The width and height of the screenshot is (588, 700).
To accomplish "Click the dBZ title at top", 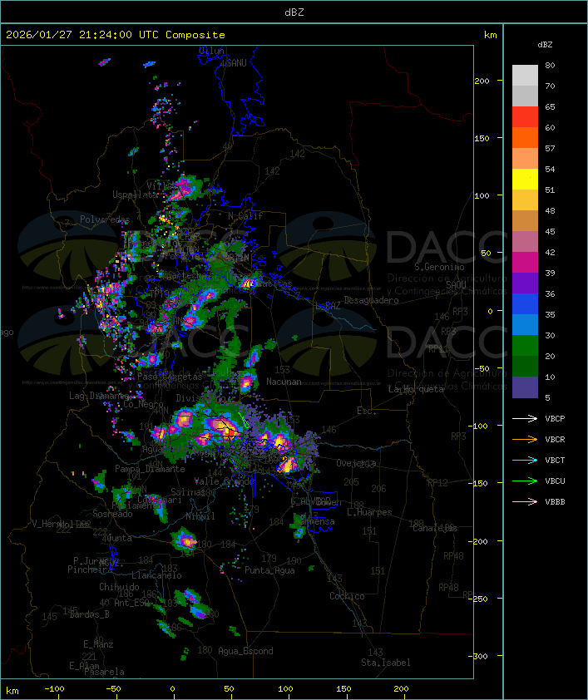I will [x=294, y=12].
